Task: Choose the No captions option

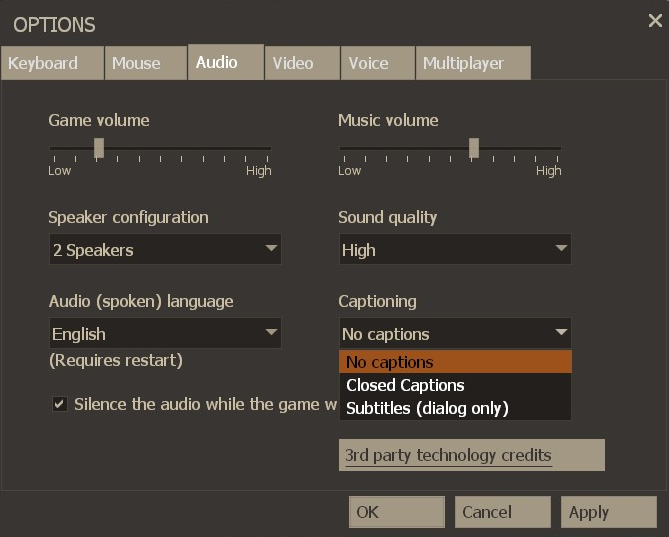Action: (x=455, y=362)
